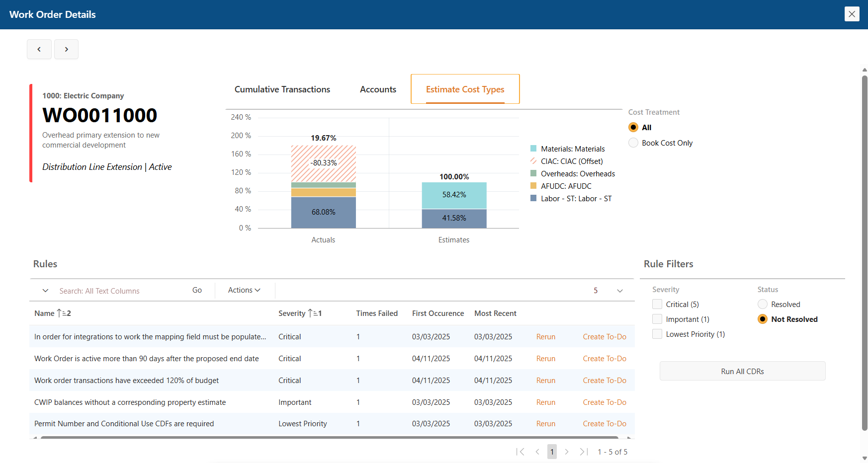Check the Important (1) severity filter
Screen dimensions: 868x463
(657, 319)
